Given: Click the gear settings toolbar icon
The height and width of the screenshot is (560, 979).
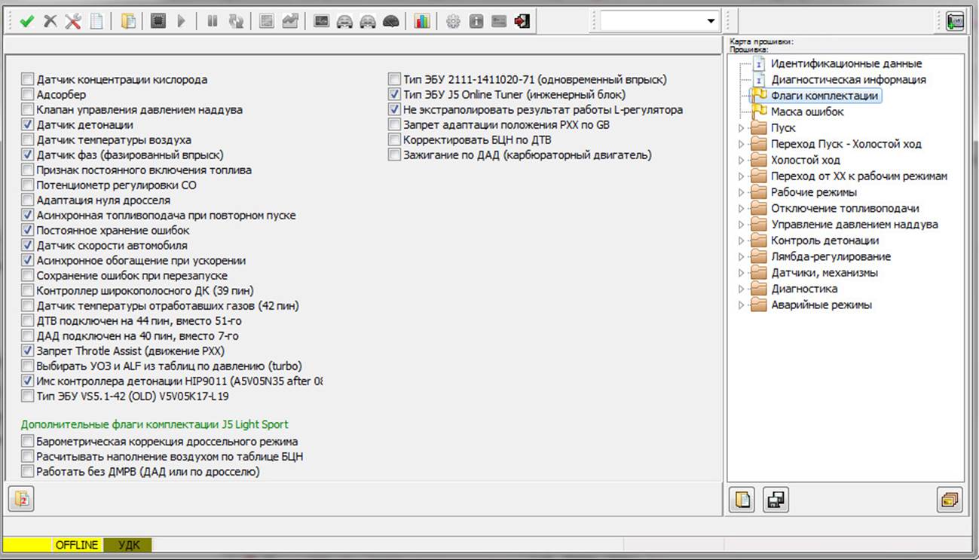Looking at the screenshot, I should pyautogui.click(x=453, y=22).
